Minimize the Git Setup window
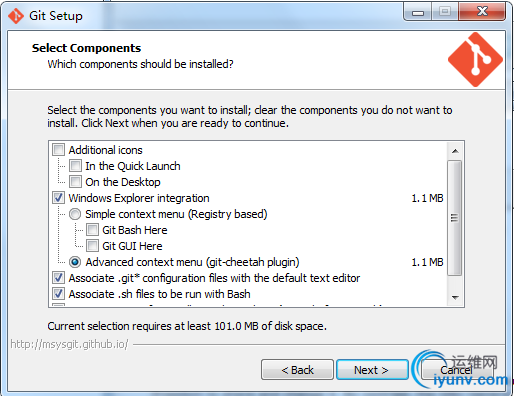 click(418, 12)
